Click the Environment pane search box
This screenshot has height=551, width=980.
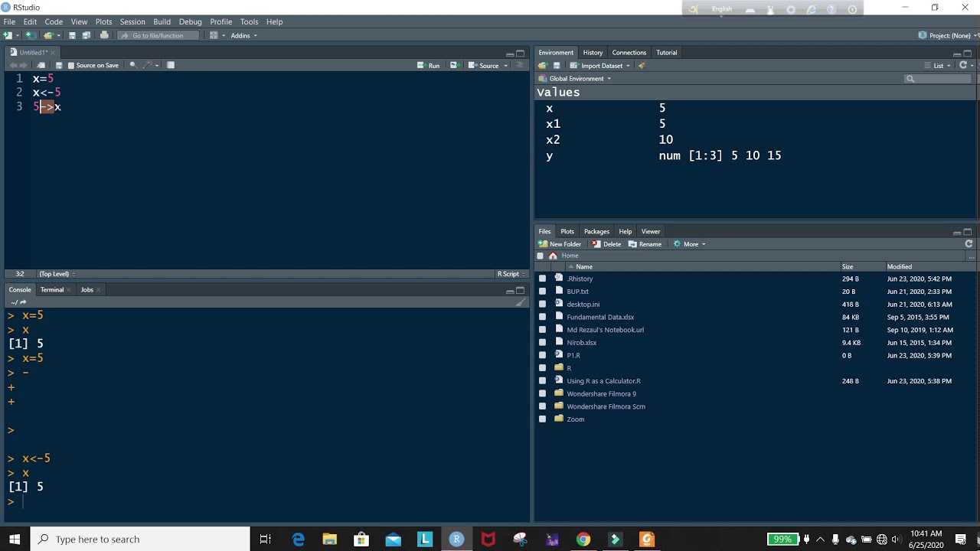[939, 79]
